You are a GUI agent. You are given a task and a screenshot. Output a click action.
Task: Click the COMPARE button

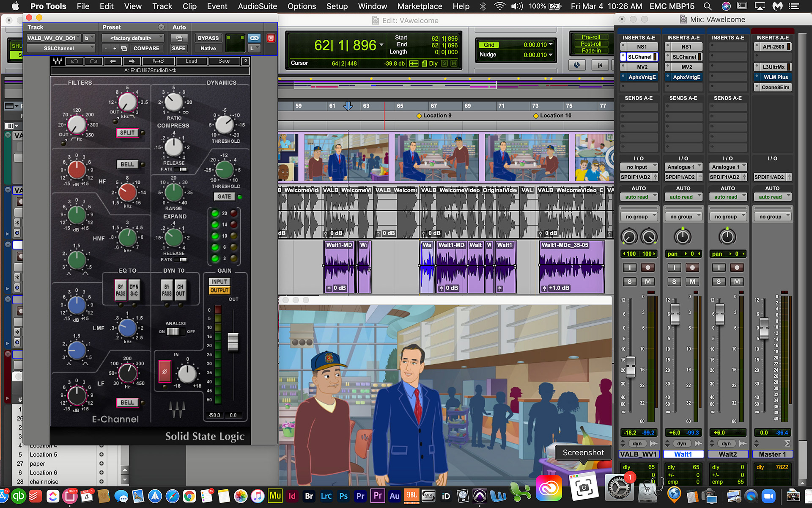pos(146,48)
